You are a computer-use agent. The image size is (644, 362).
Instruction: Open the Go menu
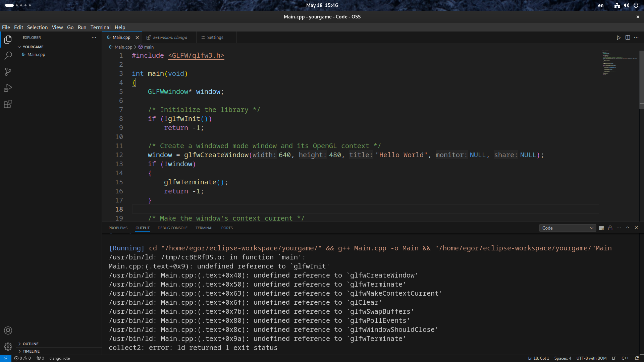coord(70,27)
